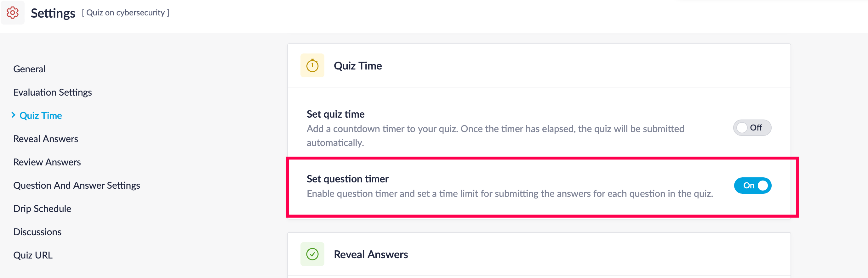The width and height of the screenshot is (868, 278).
Task: Open Reveal Answers in the sidebar
Action: [46, 139]
